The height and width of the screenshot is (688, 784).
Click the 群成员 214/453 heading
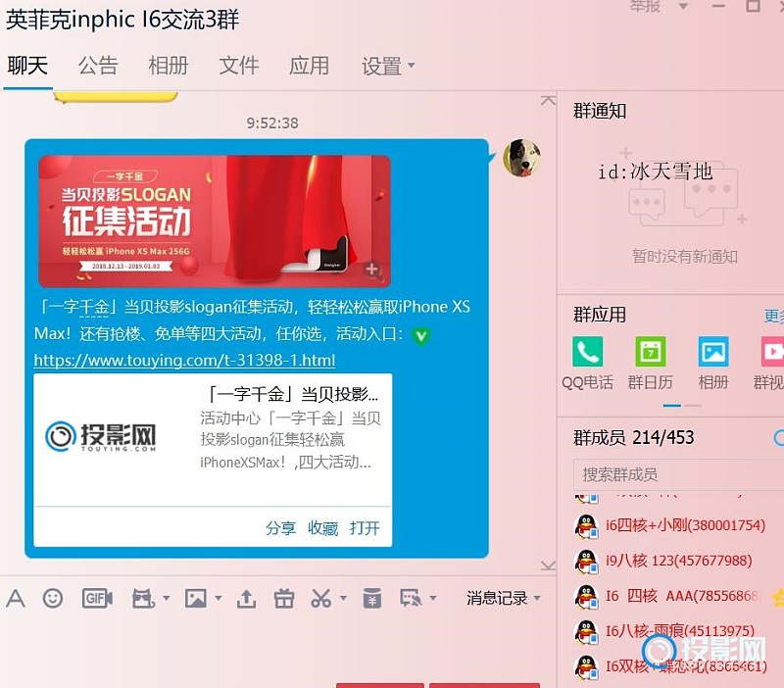(633, 438)
